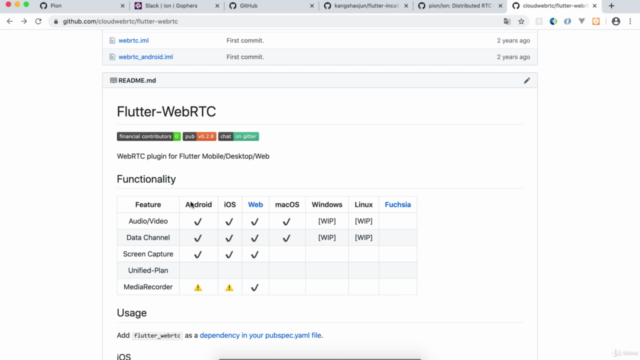Click the chat on gitter badge
The image size is (640, 360).
[x=238, y=136]
